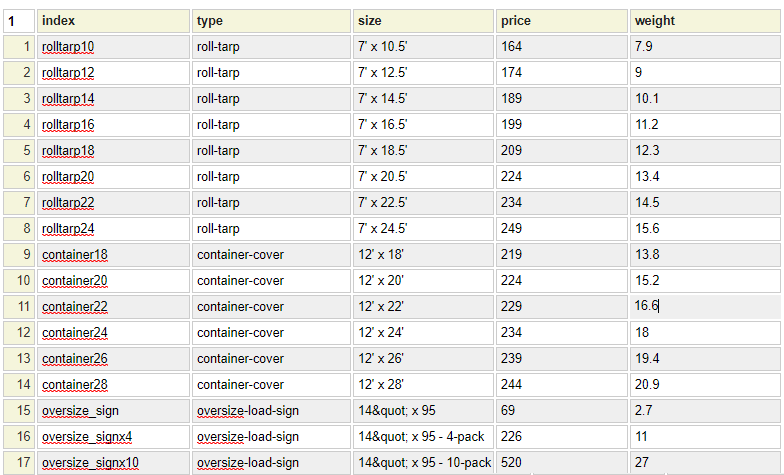The height and width of the screenshot is (475, 784).
Task: Select the rolltarp18 index cell
Action: click(x=112, y=151)
